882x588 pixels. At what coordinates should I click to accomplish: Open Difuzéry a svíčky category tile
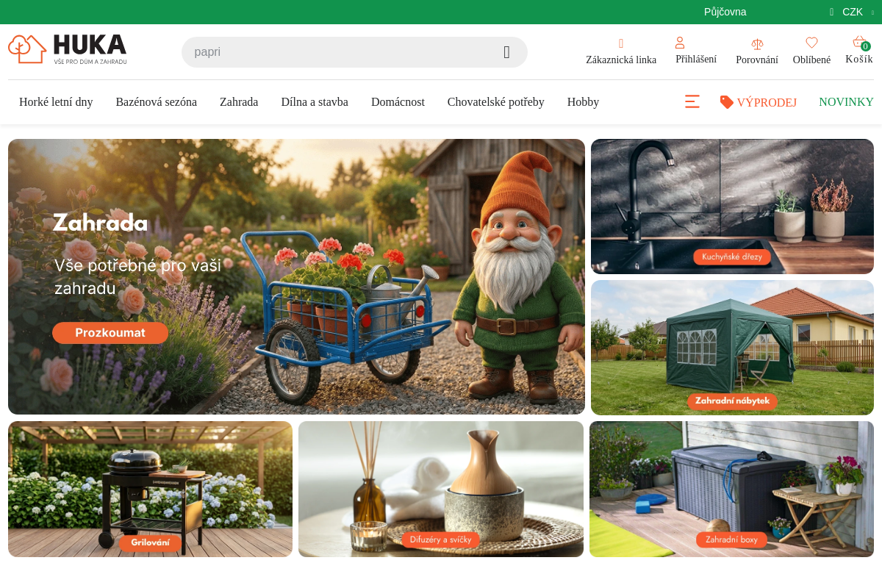point(441,489)
